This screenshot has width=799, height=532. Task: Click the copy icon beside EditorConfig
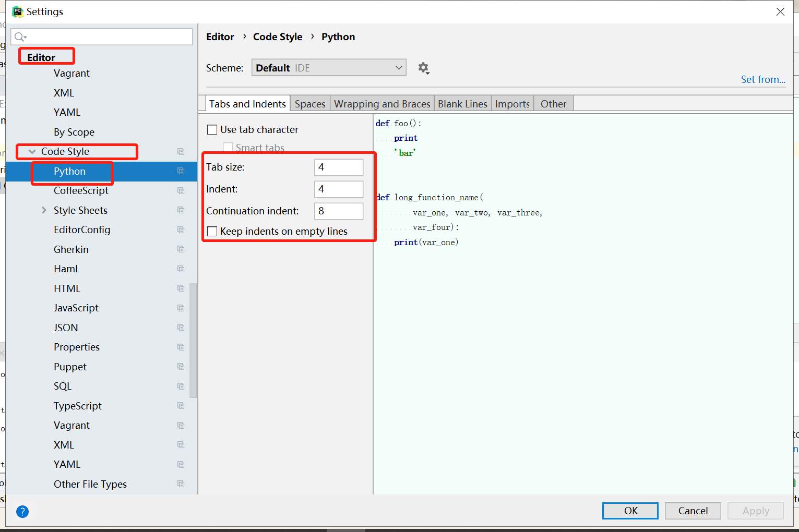point(181,230)
